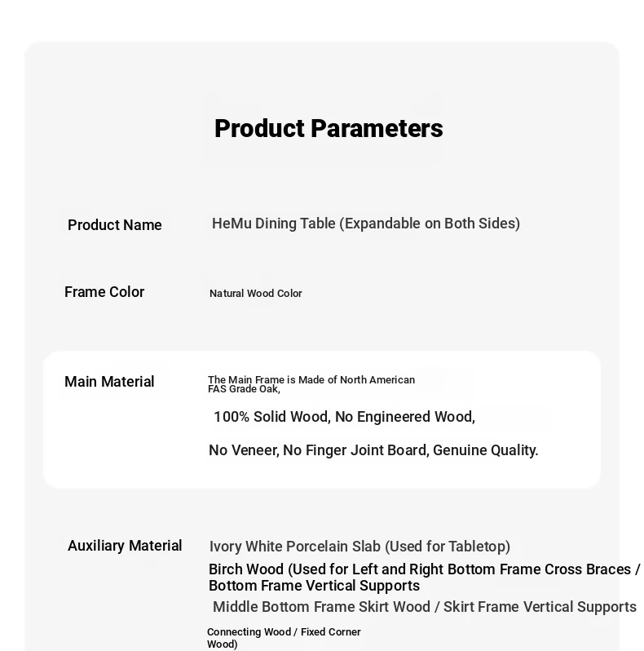Viewport: 644px width, 651px height.
Task: Select the Auxiliary Material label
Action: coord(125,546)
